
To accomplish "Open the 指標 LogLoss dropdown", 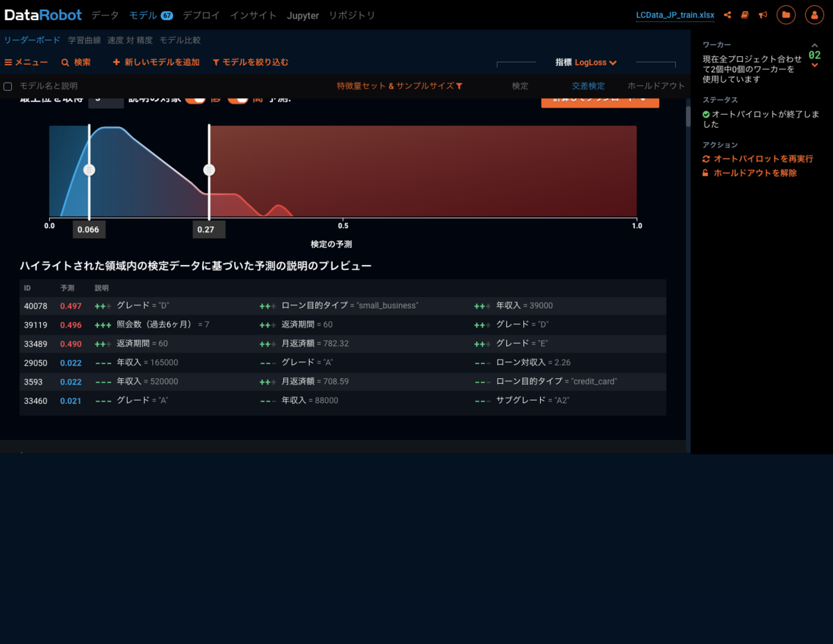I will tap(586, 62).
